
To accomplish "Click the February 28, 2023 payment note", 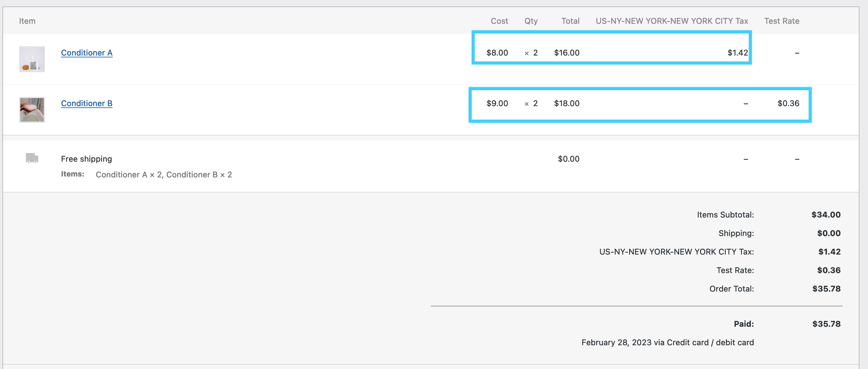I will (667, 342).
